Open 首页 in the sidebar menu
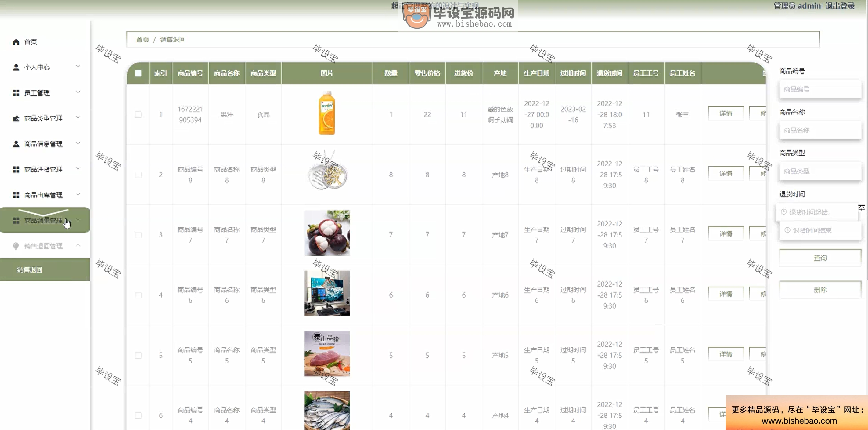The image size is (868, 430). coord(45,42)
